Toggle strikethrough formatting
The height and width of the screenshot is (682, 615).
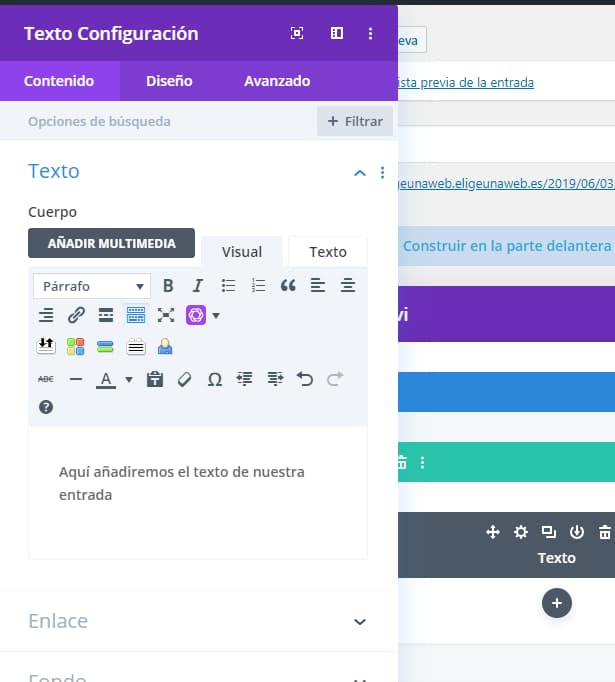click(x=46, y=380)
